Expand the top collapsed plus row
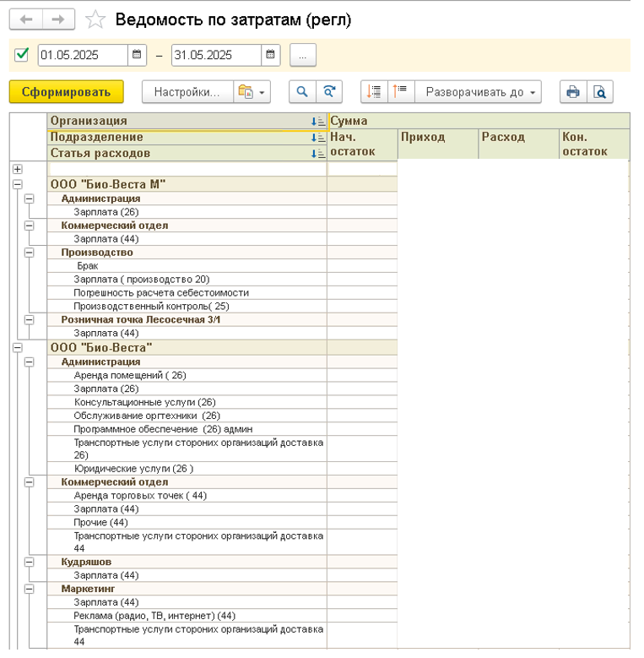 click(x=17, y=169)
